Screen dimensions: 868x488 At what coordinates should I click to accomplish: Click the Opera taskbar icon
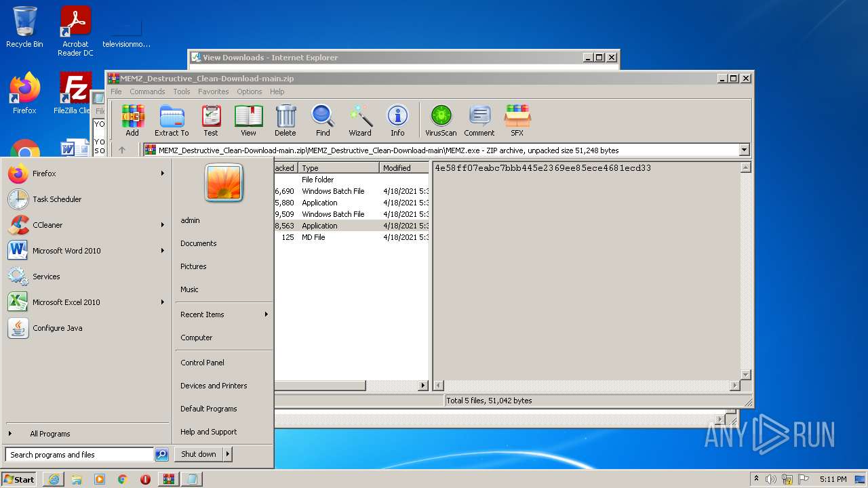[x=145, y=479]
